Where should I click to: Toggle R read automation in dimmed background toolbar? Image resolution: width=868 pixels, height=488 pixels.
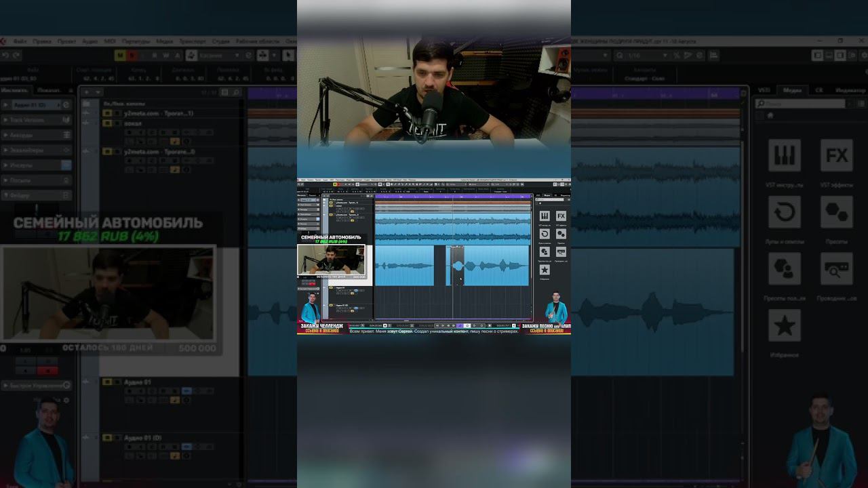(155, 55)
